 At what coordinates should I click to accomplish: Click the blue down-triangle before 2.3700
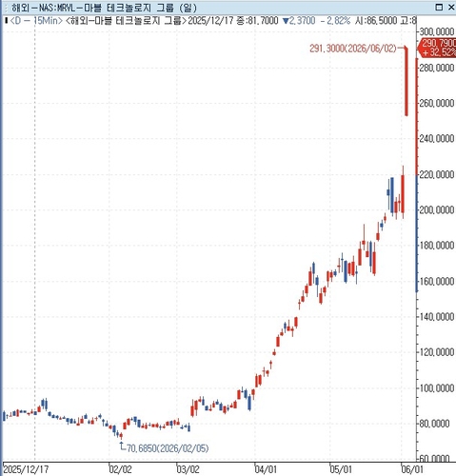click(x=286, y=21)
